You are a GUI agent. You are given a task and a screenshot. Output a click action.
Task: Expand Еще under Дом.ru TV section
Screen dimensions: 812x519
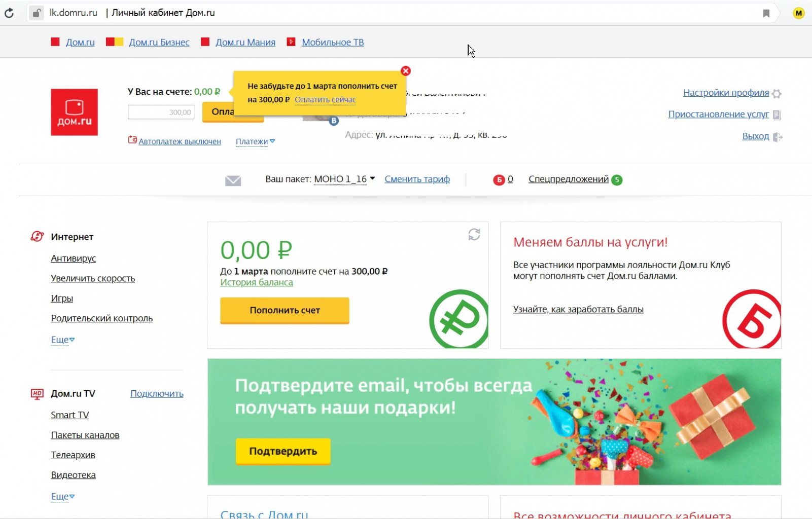[x=63, y=496]
